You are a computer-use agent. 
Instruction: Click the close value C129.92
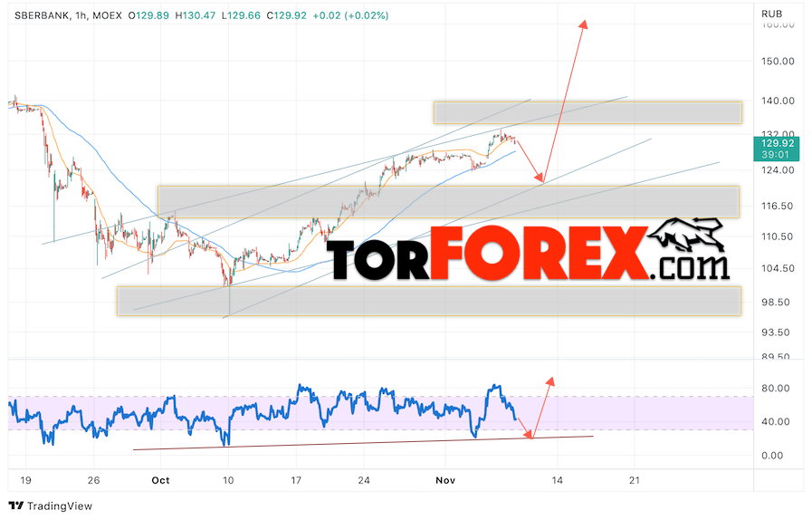pos(287,15)
